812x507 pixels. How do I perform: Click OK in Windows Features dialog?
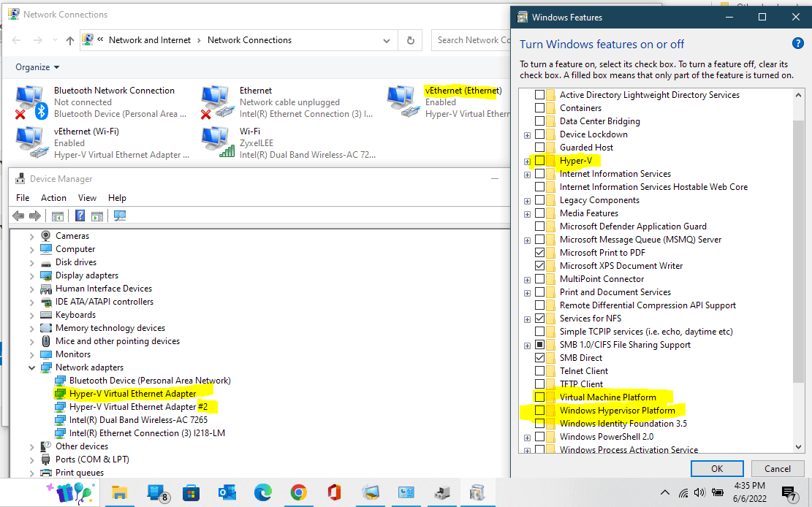717,469
